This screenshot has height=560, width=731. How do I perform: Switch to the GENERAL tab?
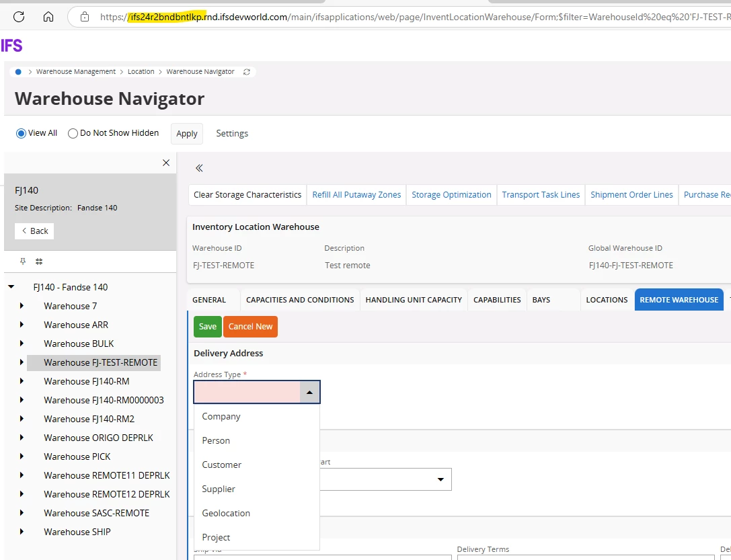tap(209, 300)
